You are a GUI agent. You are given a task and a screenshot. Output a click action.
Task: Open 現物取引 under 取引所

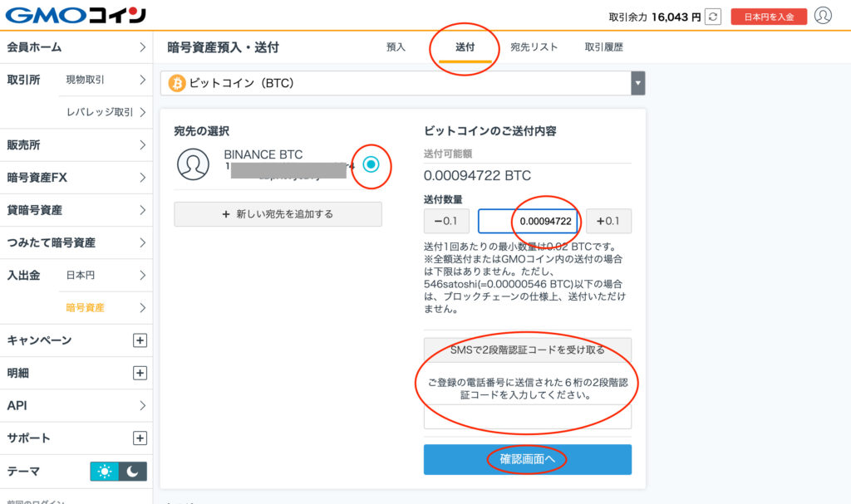(106, 80)
